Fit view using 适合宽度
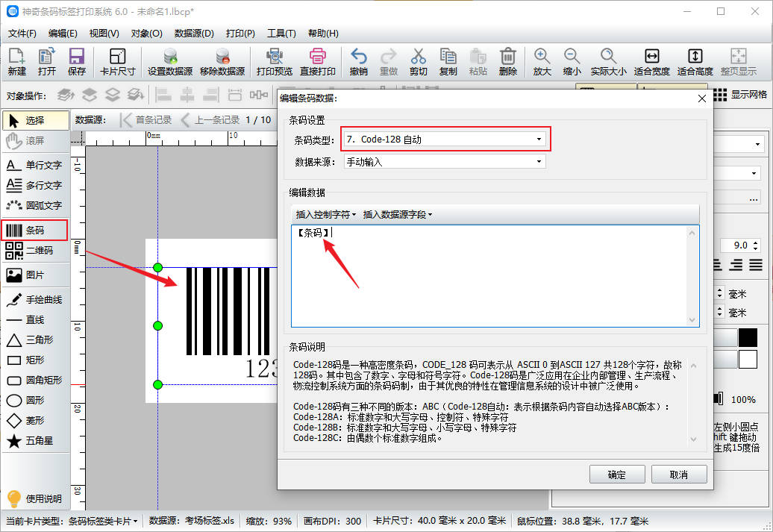Viewport: 773px width, 532px height. (x=651, y=62)
